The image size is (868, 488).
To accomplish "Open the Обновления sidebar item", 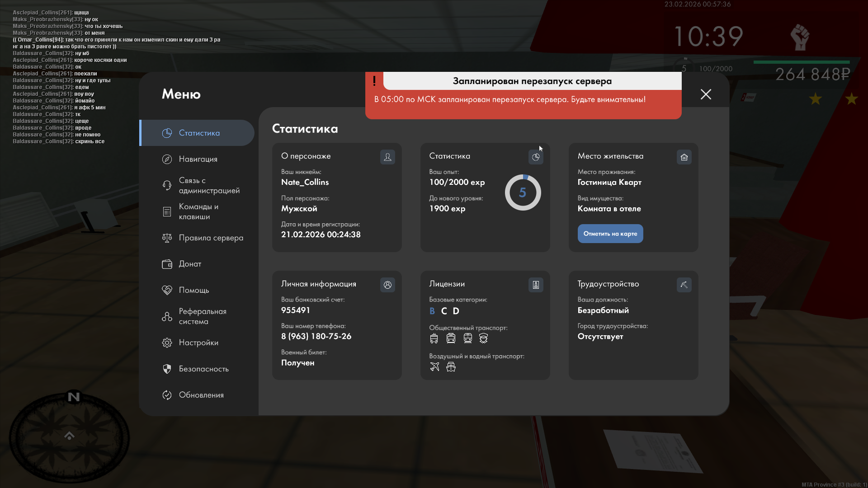I will (201, 395).
